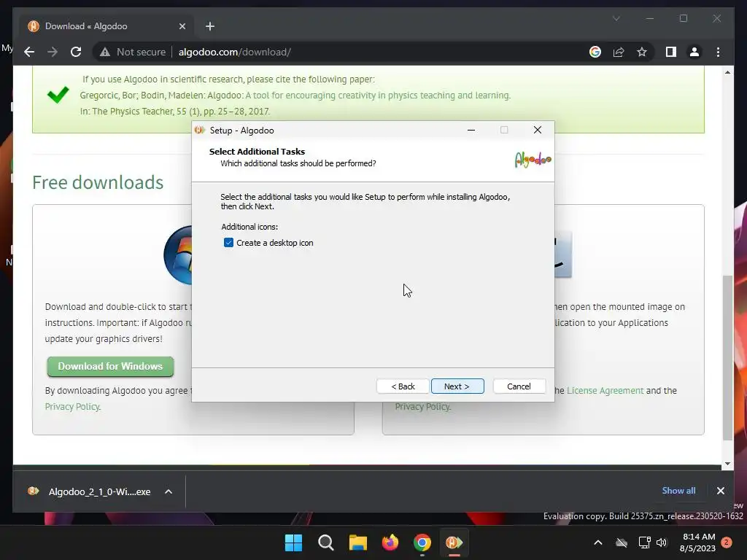Open Chrome profile icon
The height and width of the screenshot is (560, 747).
coord(694,52)
